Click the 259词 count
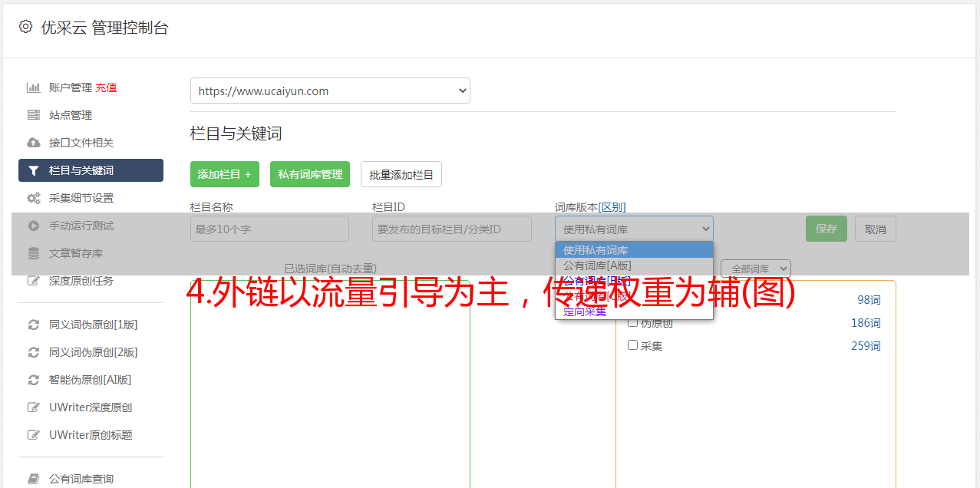 point(866,346)
